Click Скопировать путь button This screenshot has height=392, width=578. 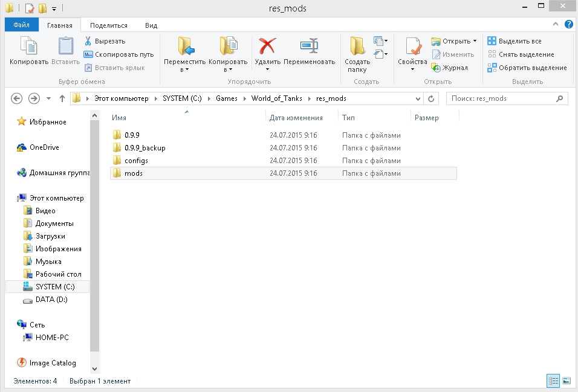[119, 54]
